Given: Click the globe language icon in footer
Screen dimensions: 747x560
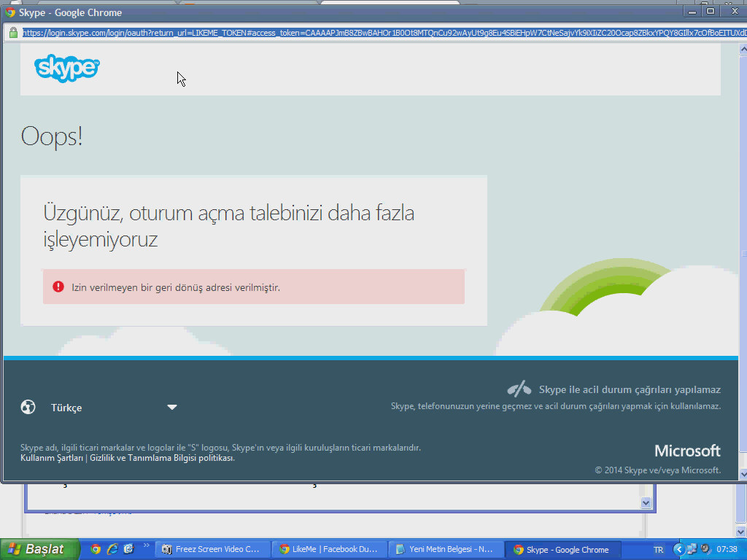Looking at the screenshot, I should click(28, 407).
